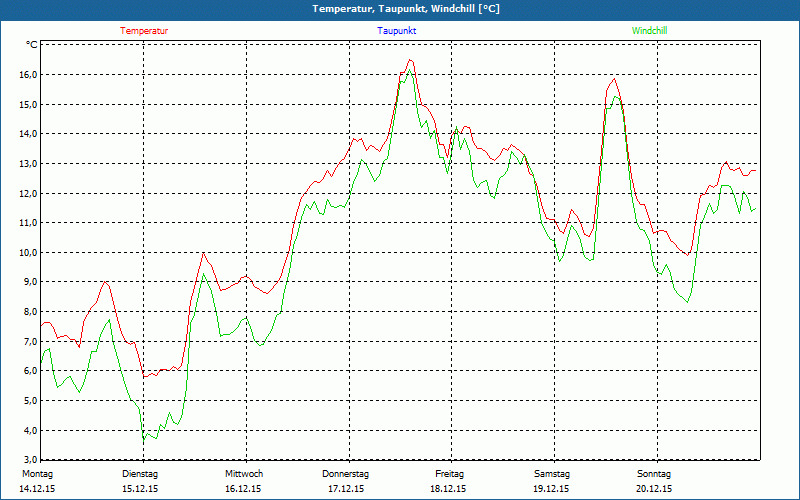Image resolution: width=800 pixels, height=500 pixels.
Task: Select the 14,0 y-axis value
Action: click(29, 134)
